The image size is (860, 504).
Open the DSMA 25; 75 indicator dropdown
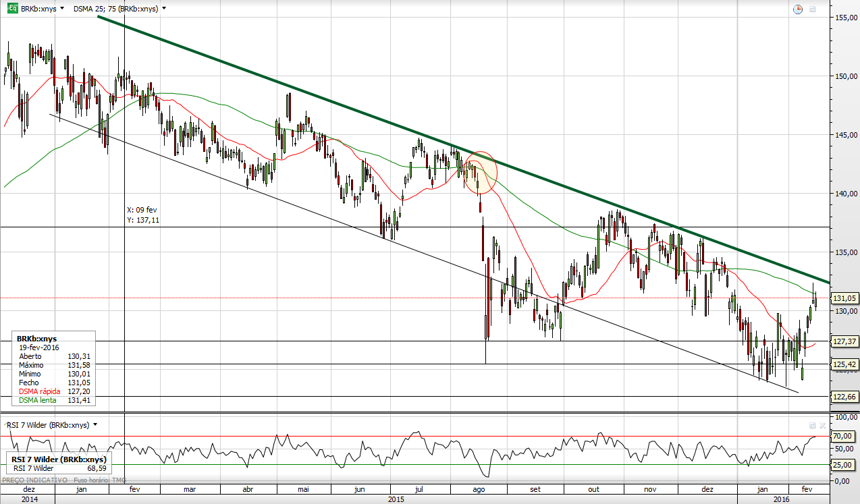coord(164,9)
